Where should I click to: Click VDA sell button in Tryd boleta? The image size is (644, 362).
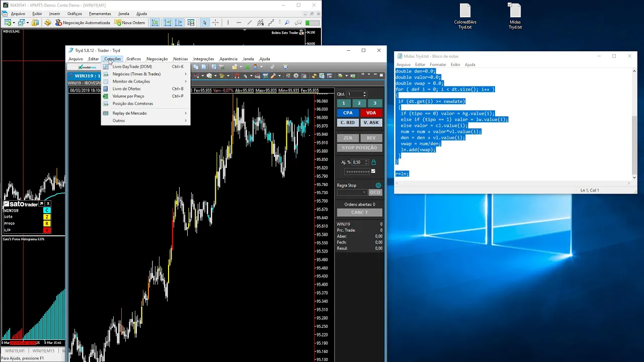(371, 113)
